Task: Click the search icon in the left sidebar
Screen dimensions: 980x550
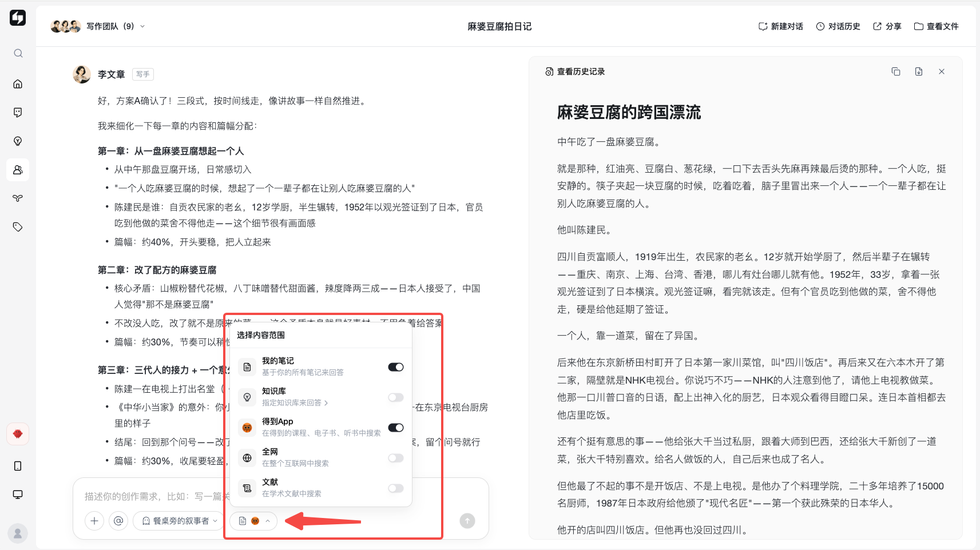Action: [x=18, y=53]
